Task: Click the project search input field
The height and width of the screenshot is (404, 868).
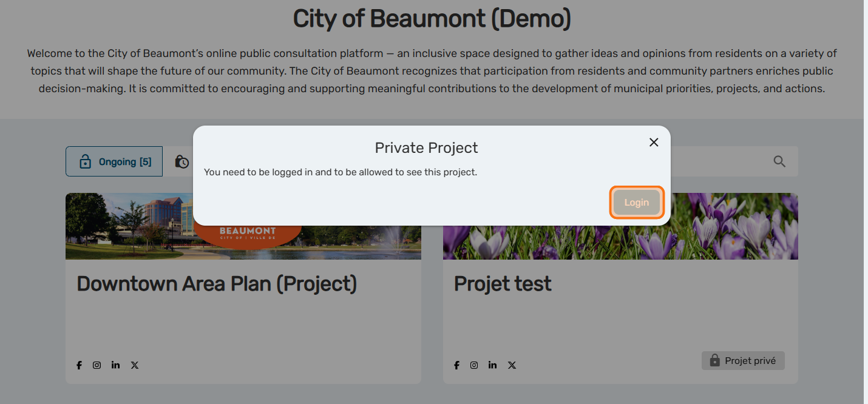Action: pyautogui.click(x=716, y=161)
